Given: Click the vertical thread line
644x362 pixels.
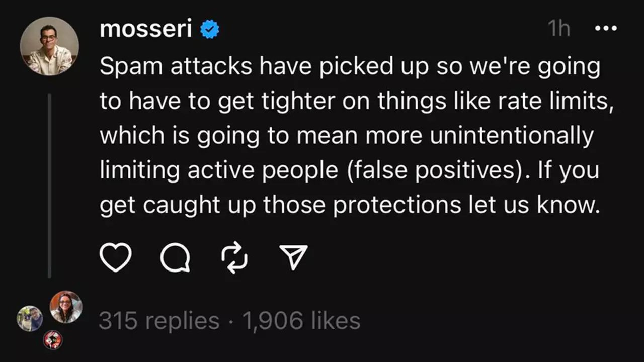Looking at the screenshot, I should pos(49,185).
